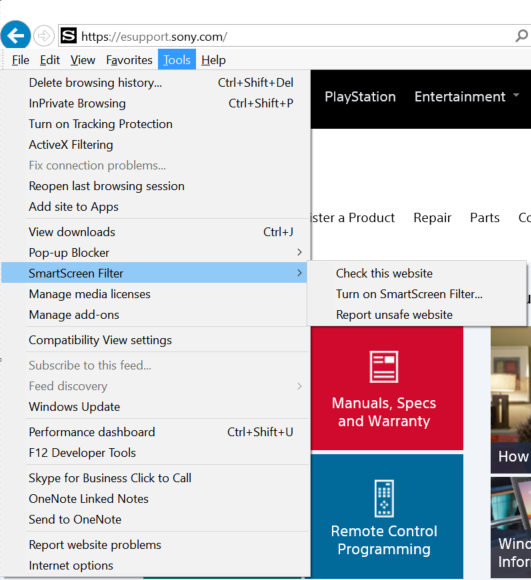Open the Favorites menu

tap(129, 60)
